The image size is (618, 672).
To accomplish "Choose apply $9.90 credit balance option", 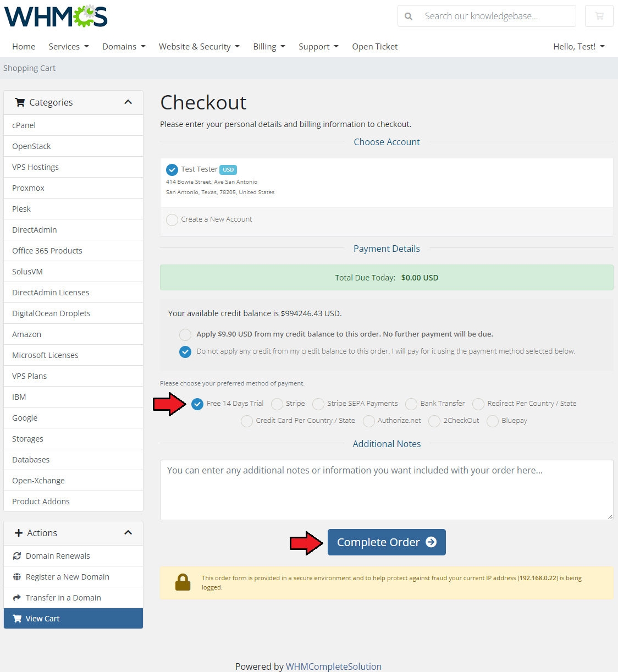I will pos(185,334).
